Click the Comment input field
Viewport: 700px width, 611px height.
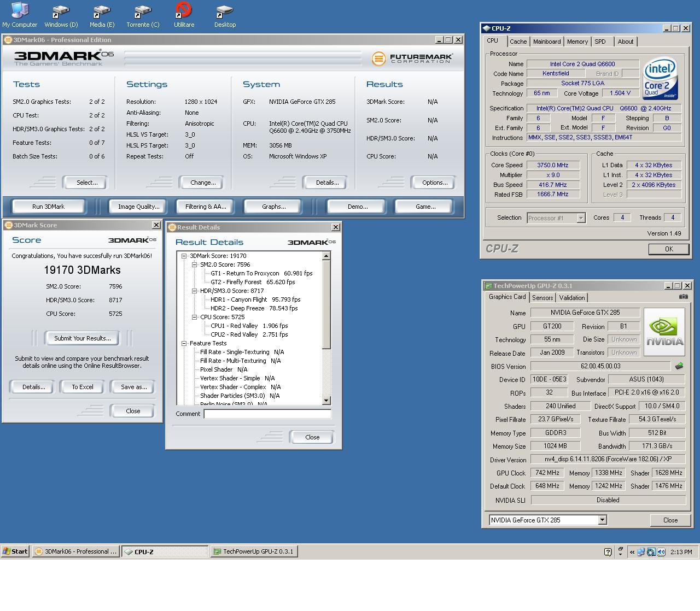(267, 414)
